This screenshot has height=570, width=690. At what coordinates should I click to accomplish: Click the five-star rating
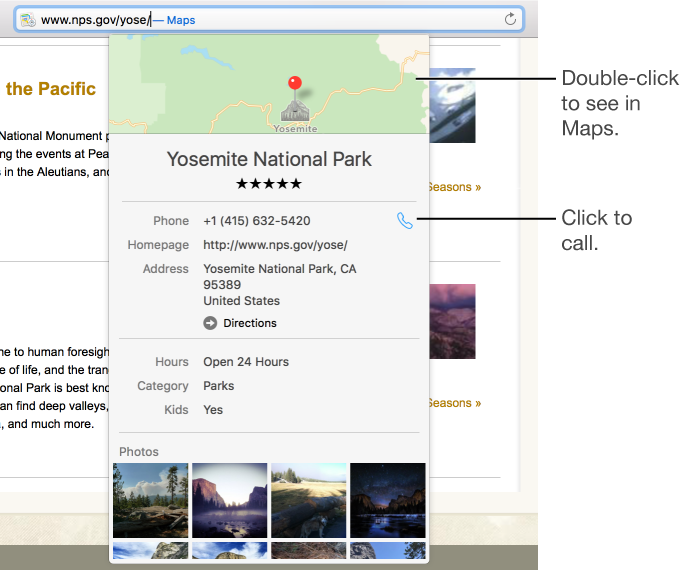tap(269, 184)
